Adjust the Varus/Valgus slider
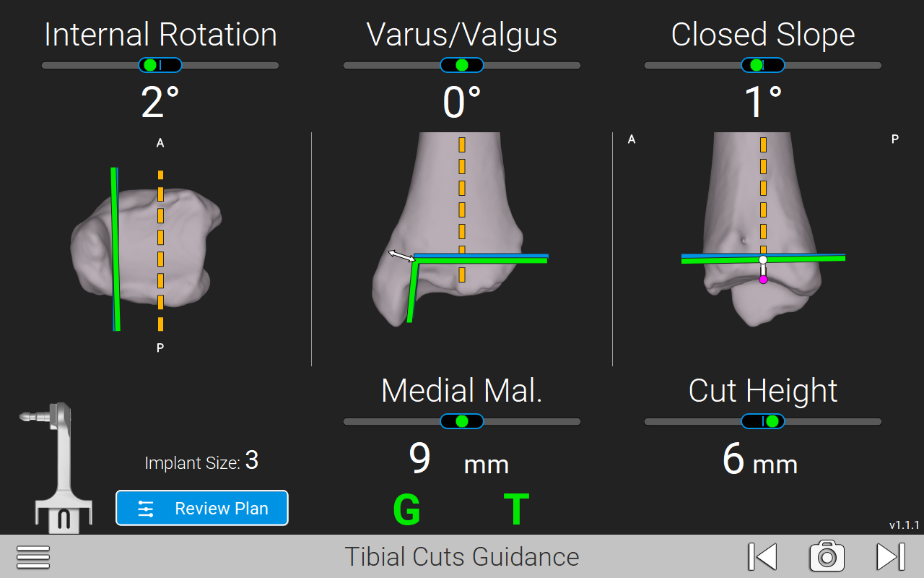924x578 pixels. [x=461, y=65]
